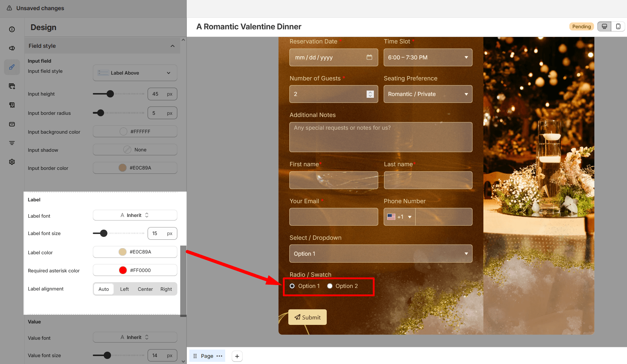Image resolution: width=627 pixels, height=364 pixels.
Task: Click the Additional Notes text area
Action: [x=381, y=137]
